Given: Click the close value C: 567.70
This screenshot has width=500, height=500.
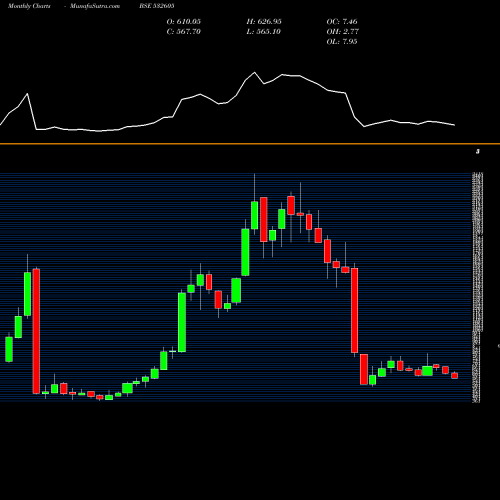Looking at the screenshot, I should click(184, 32).
